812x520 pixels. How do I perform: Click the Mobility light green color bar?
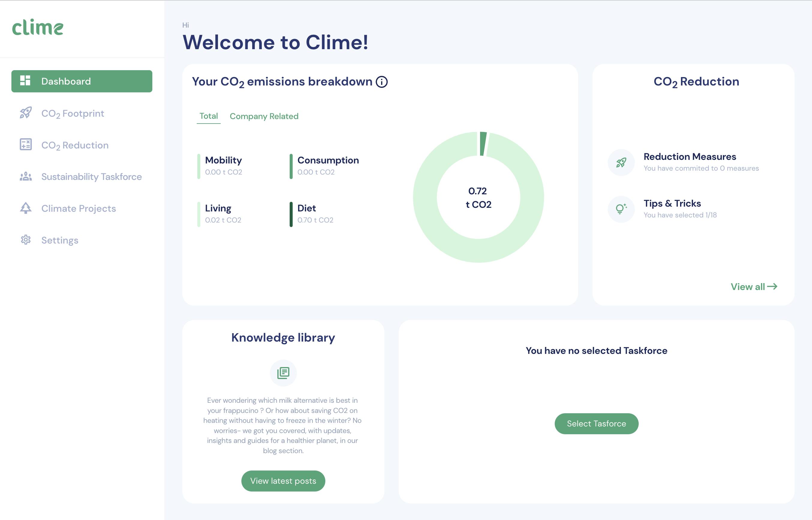pyautogui.click(x=199, y=166)
